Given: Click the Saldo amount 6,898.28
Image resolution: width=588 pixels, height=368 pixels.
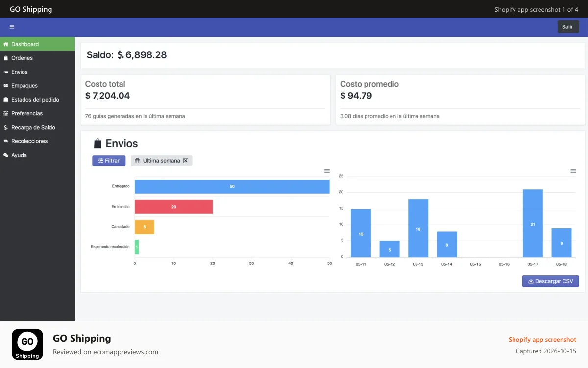Looking at the screenshot, I should [146, 55].
